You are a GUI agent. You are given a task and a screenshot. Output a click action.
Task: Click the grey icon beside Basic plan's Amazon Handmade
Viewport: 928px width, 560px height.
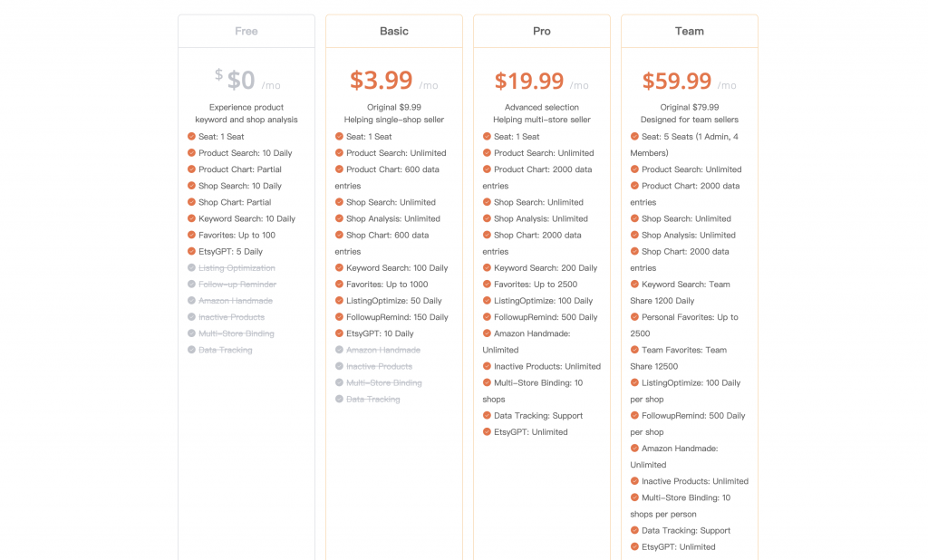tap(339, 350)
